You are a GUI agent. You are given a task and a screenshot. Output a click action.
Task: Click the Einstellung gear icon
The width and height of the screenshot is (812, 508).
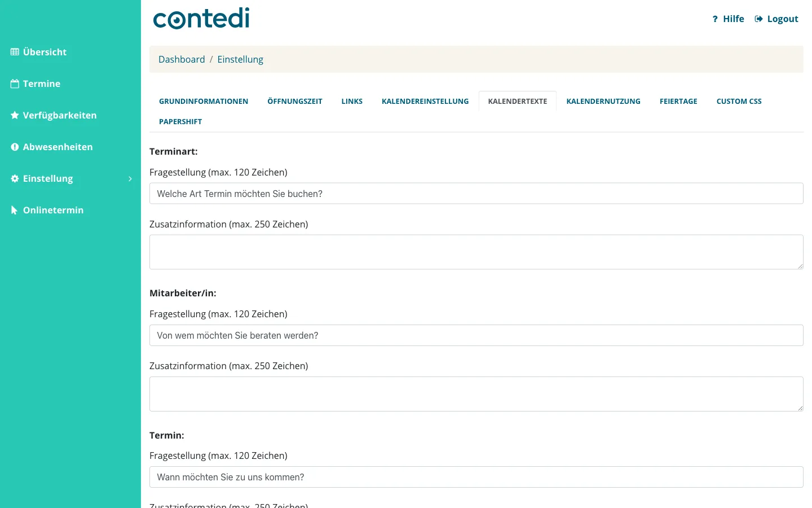(15, 178)
